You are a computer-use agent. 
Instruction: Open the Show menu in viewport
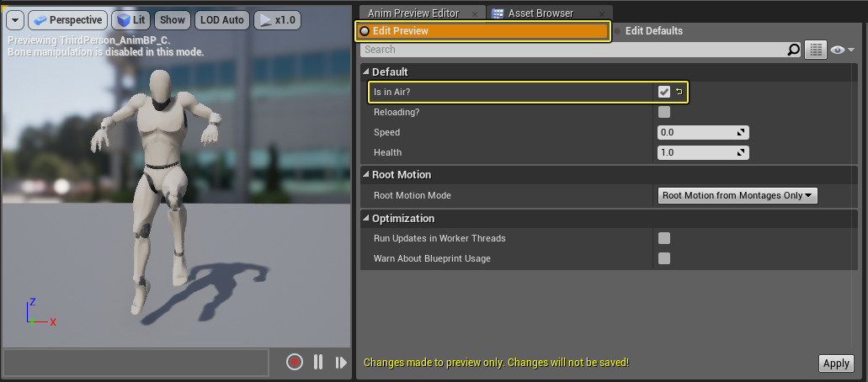click(172, 20)
